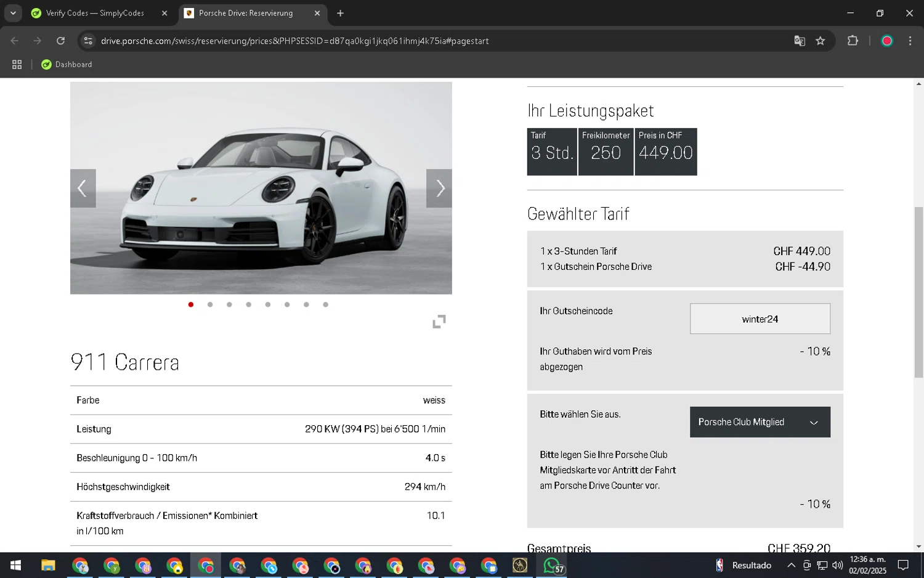
Task: Show the previous car photo in the gallery
Action: (x=83, y=188)
